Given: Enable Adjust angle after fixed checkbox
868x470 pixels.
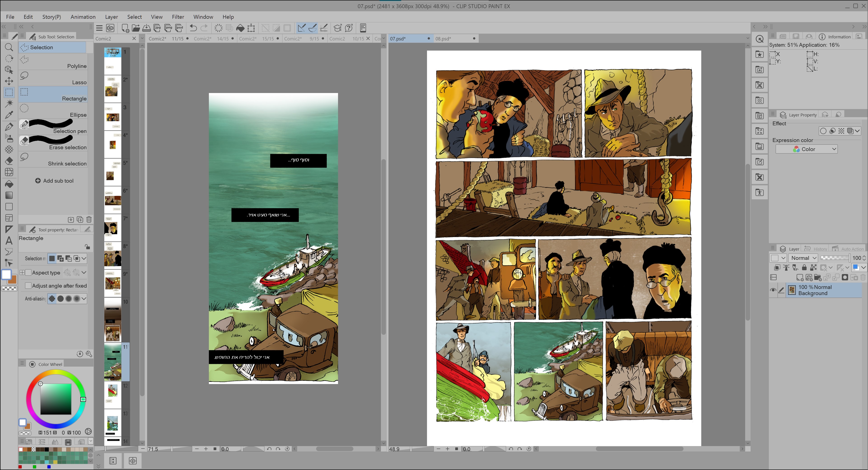Looking at the screenshot, I should pos(29,286).
